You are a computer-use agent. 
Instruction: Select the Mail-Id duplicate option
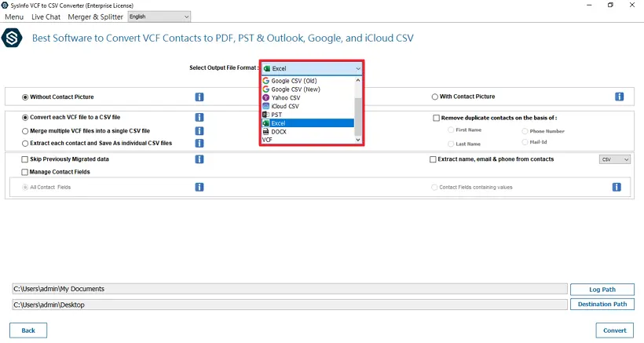(x=525, y=142)
